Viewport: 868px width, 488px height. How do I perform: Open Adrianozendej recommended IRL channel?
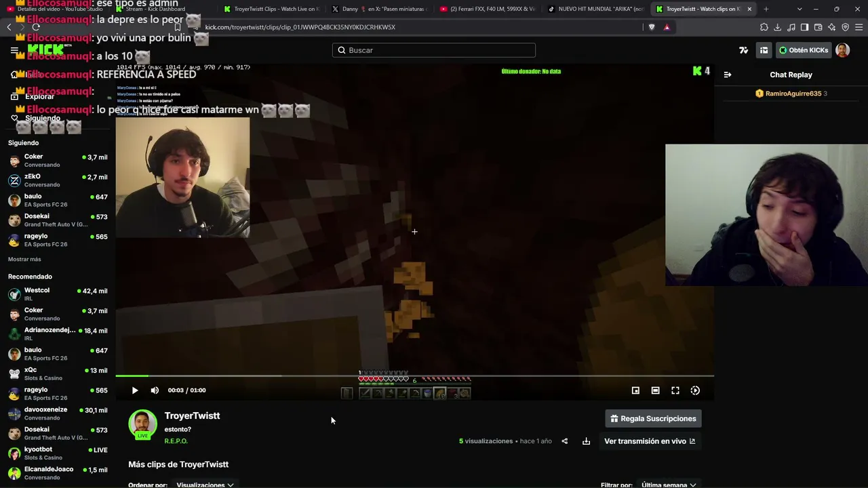(x=58, y=333)
